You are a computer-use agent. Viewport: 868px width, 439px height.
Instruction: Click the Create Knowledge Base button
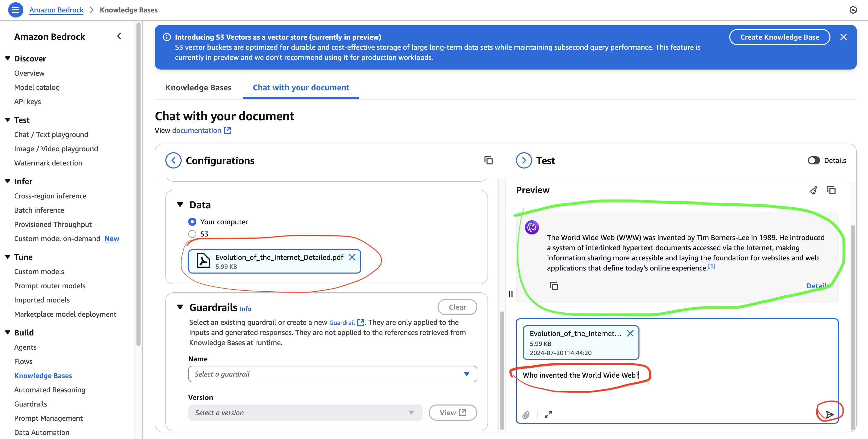779,37
